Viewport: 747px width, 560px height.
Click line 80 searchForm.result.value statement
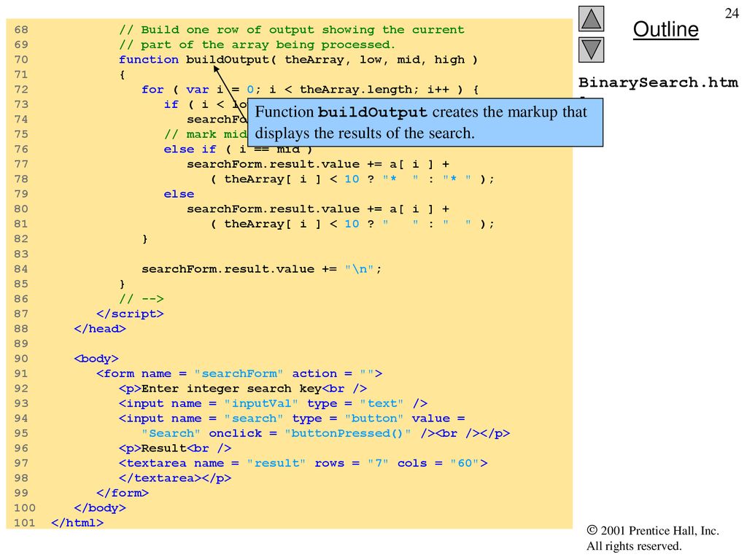pos(318,209)
